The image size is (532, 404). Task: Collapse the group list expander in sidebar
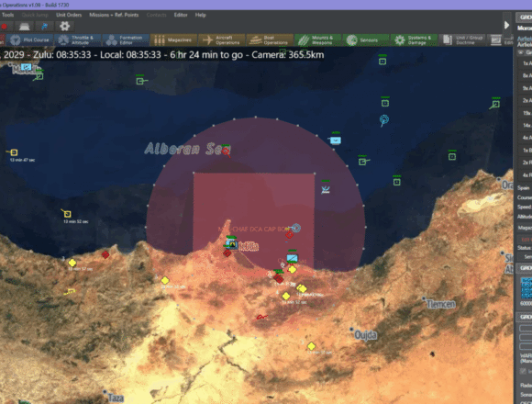point(521,52)
